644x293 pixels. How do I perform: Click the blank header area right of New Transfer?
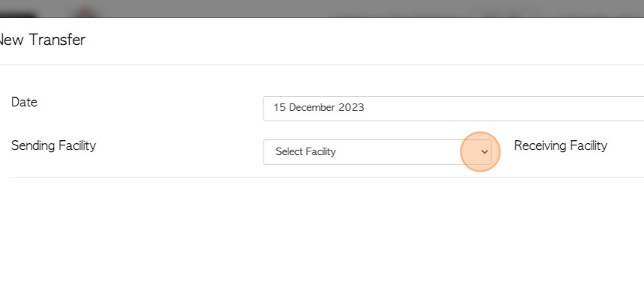365,40
